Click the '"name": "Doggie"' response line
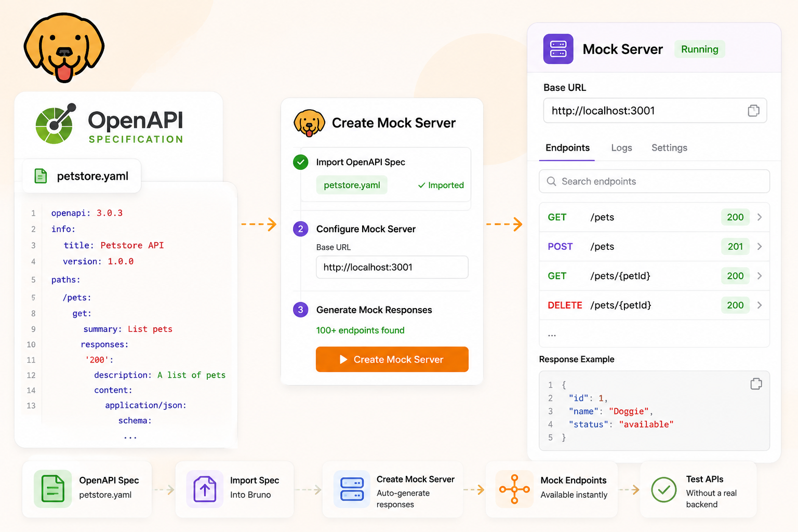798x532 pixels. 610,411
